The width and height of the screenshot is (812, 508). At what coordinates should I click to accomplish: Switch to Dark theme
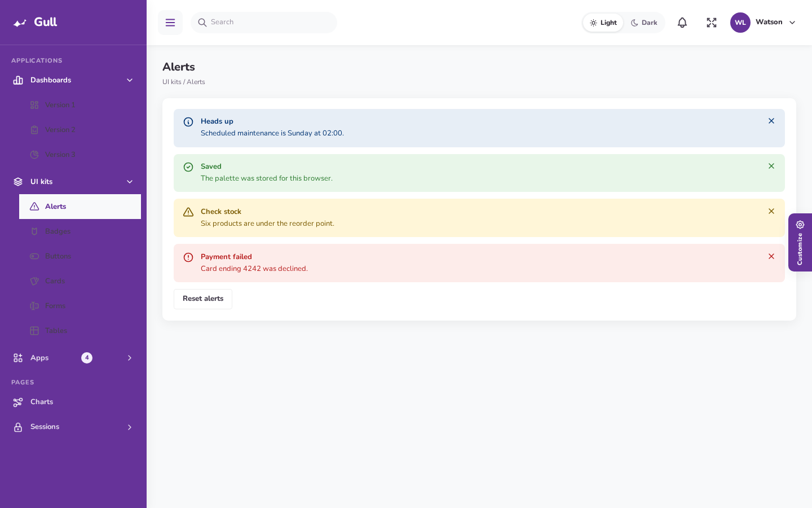tap(644, 23)
